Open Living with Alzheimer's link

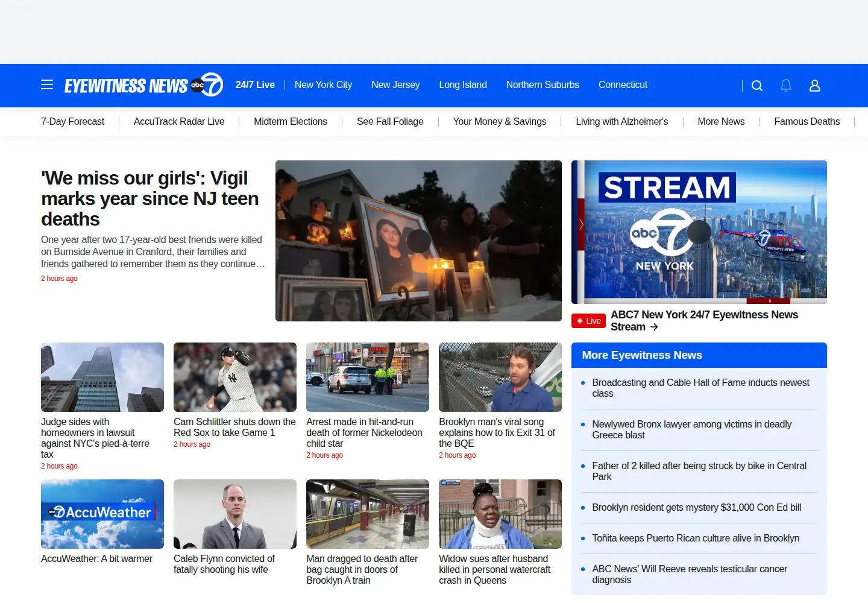coord(622,122)
